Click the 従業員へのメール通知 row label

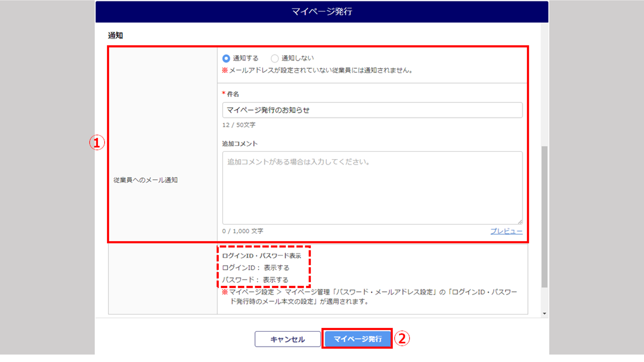(145, 180)
